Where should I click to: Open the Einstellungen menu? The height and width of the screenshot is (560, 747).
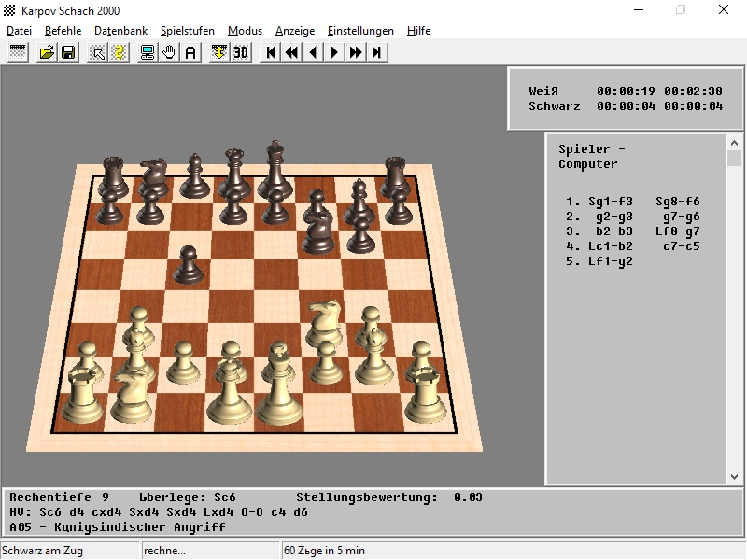[360, 31]
